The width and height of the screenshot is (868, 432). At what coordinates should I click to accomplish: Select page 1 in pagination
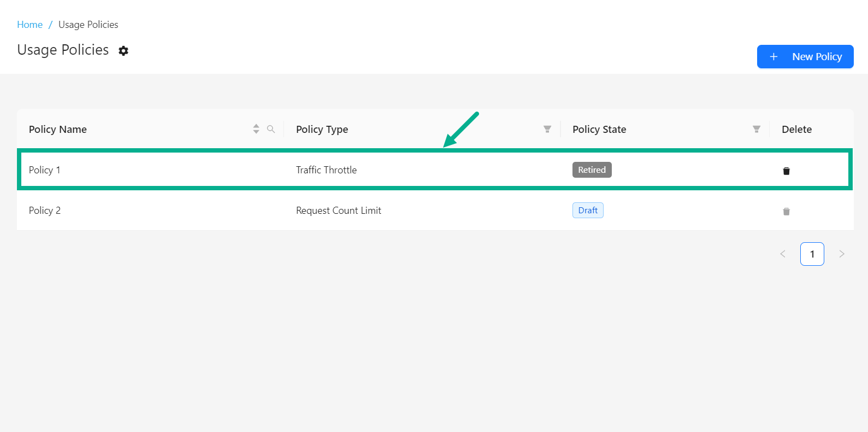[x=812, y=254]
